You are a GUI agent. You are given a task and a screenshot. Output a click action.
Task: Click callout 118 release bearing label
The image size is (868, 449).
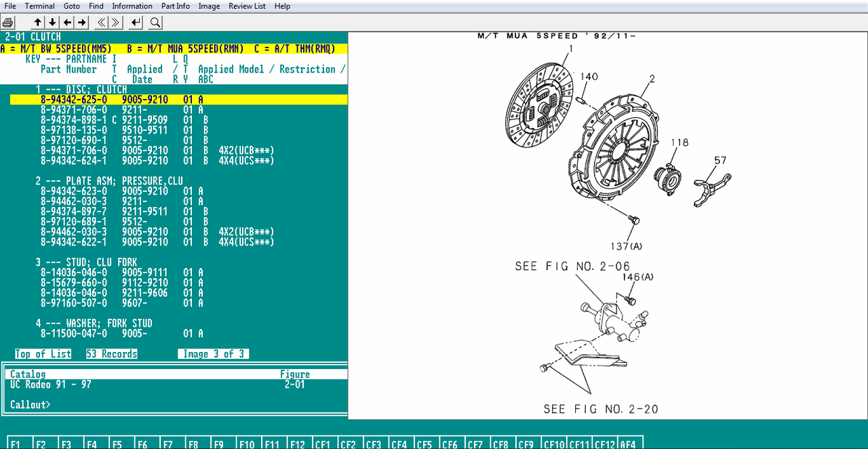click(x=679, y=142)
